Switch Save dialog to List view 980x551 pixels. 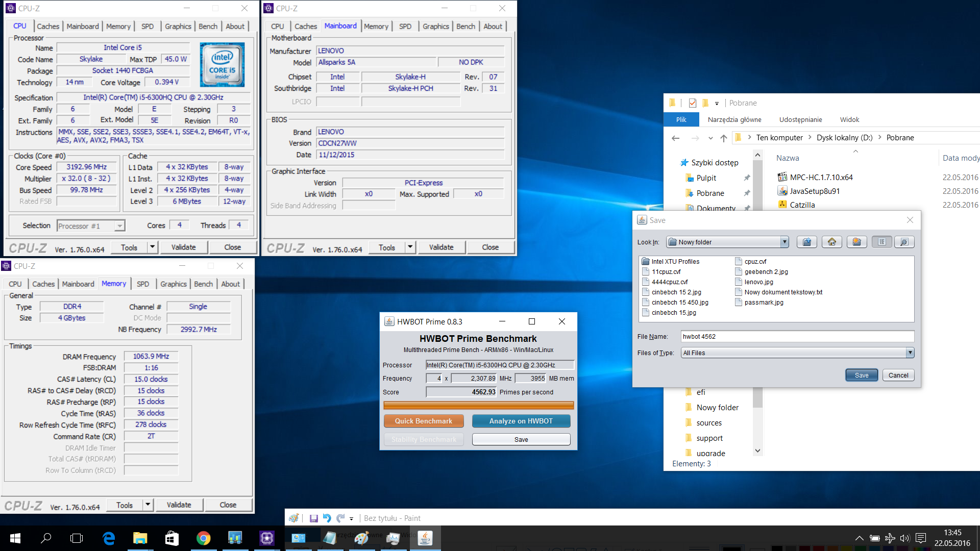click(881, 242)
